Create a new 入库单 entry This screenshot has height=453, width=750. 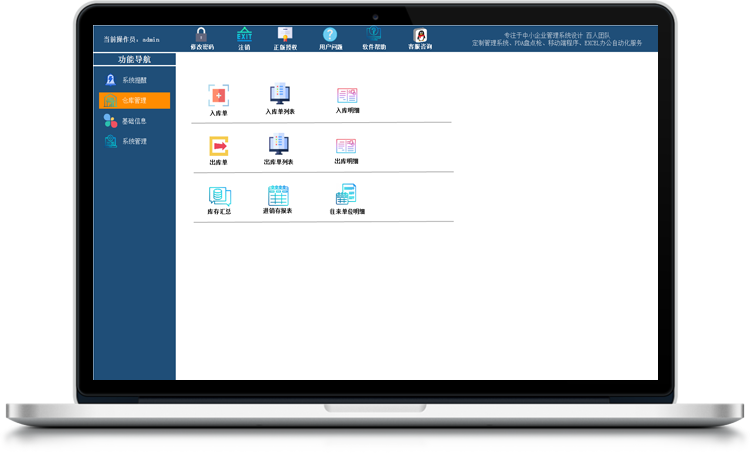pyautogui.click(x=219, y=96)
